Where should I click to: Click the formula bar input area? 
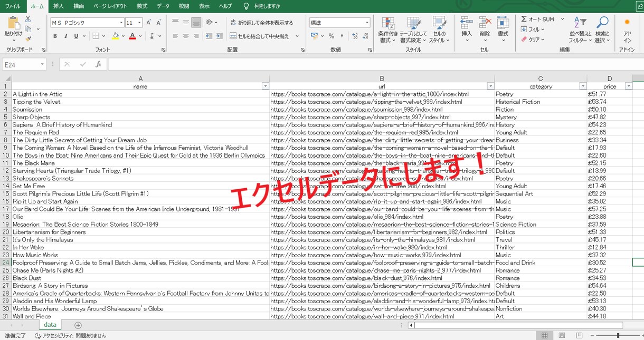tap(375, 64)
